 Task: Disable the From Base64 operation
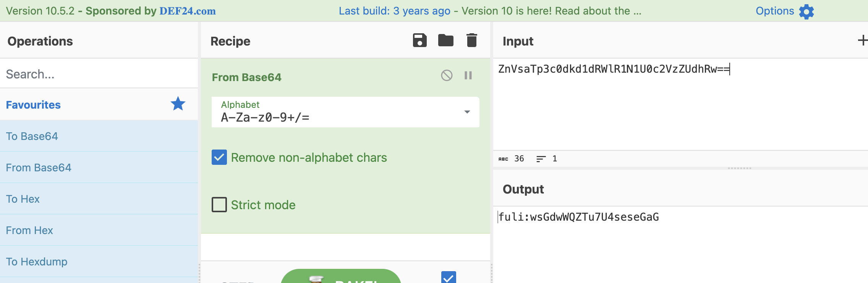pos(447,75)
